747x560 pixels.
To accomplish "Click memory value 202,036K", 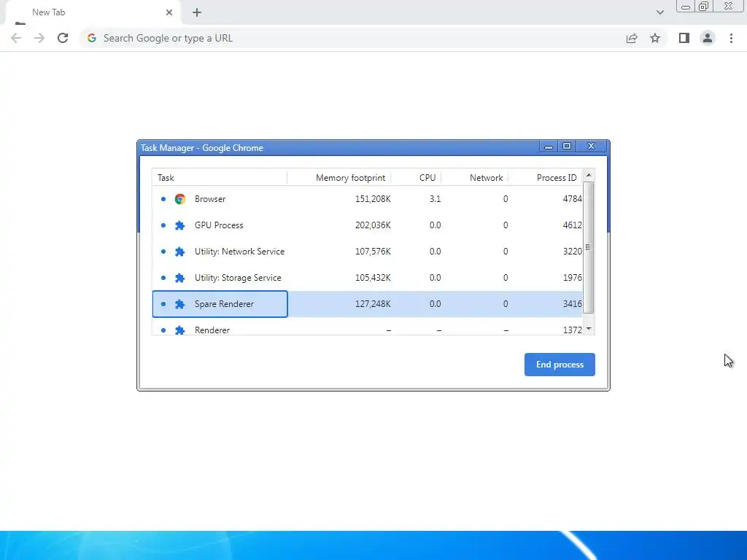I will click(373, 225).
